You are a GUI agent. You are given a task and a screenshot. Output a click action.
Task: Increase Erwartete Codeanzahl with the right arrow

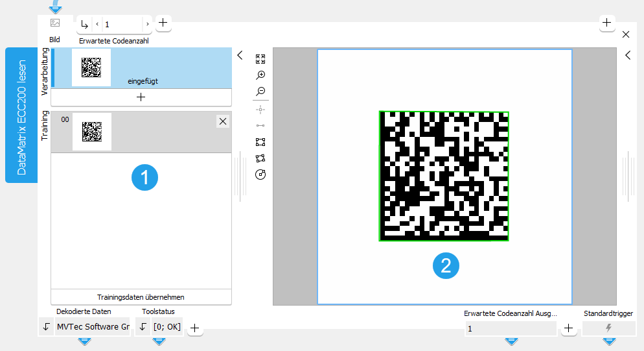pyautogui.click(x=147, y=24)
